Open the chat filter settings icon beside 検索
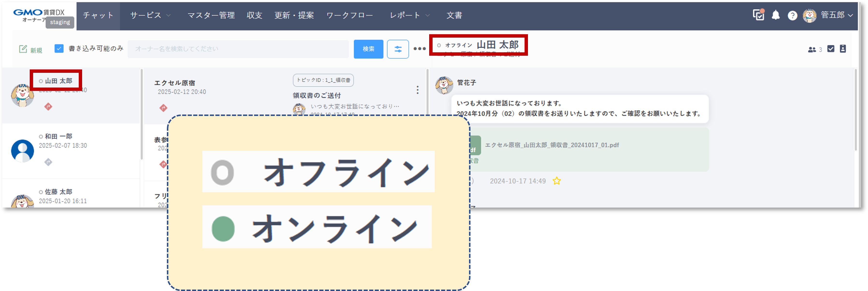Viewport: 868px width, 291px height. (398, 49)
